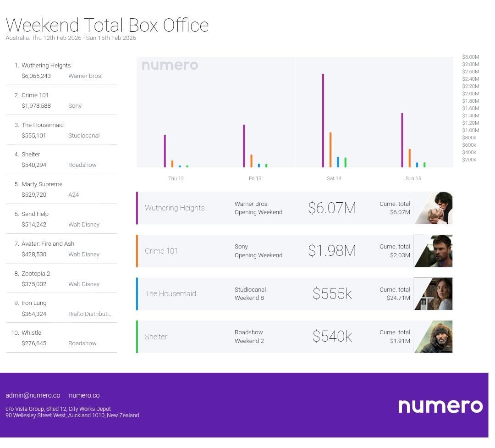Select Marty Supreme in the ranked list

[x=42, y=184]
